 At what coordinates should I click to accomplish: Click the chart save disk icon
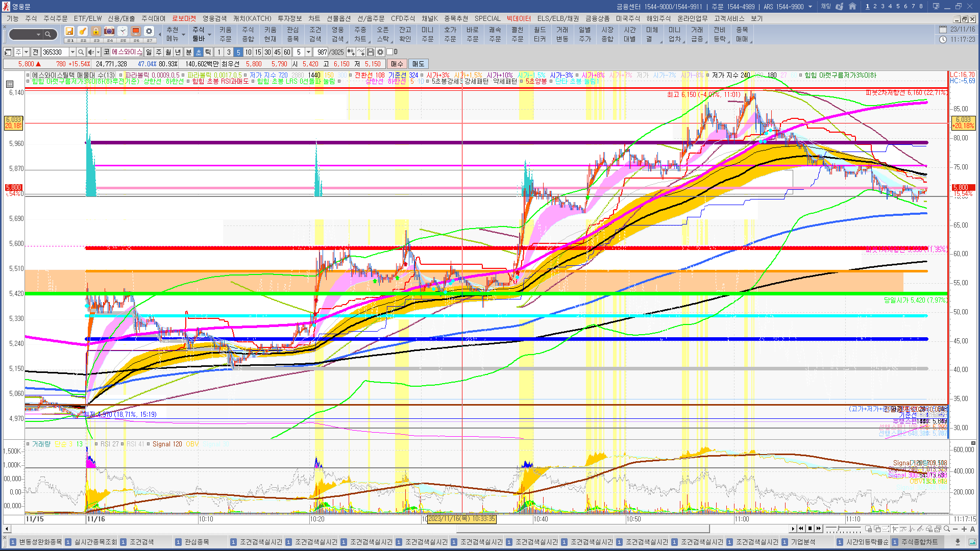click(x=371, y=52)
